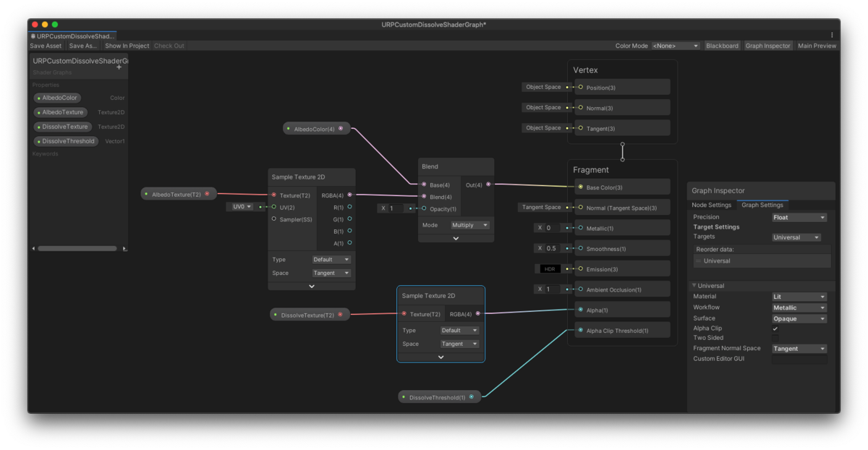
Task: Toggle Graph Inspector panel visibility
Action: click(x=768, y=46)
